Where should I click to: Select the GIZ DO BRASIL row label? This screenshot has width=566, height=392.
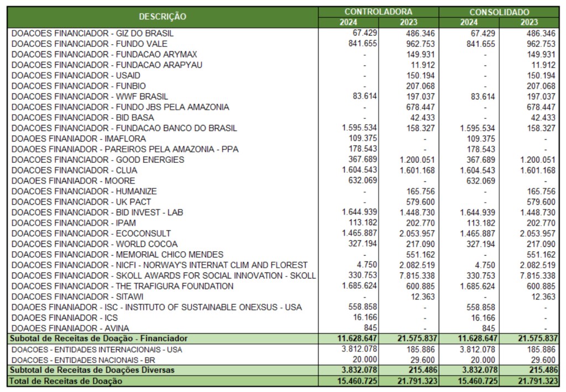tap(92, 33)
